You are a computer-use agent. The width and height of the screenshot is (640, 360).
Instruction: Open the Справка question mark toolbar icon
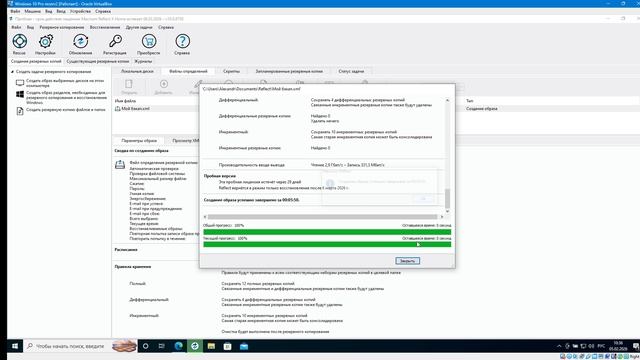[x=182, y=42]
